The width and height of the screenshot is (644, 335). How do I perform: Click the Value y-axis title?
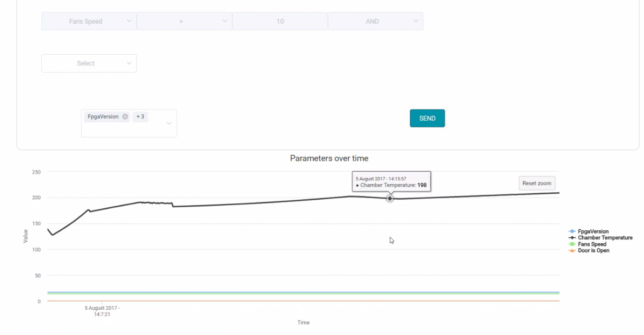(x=25, y=236)
